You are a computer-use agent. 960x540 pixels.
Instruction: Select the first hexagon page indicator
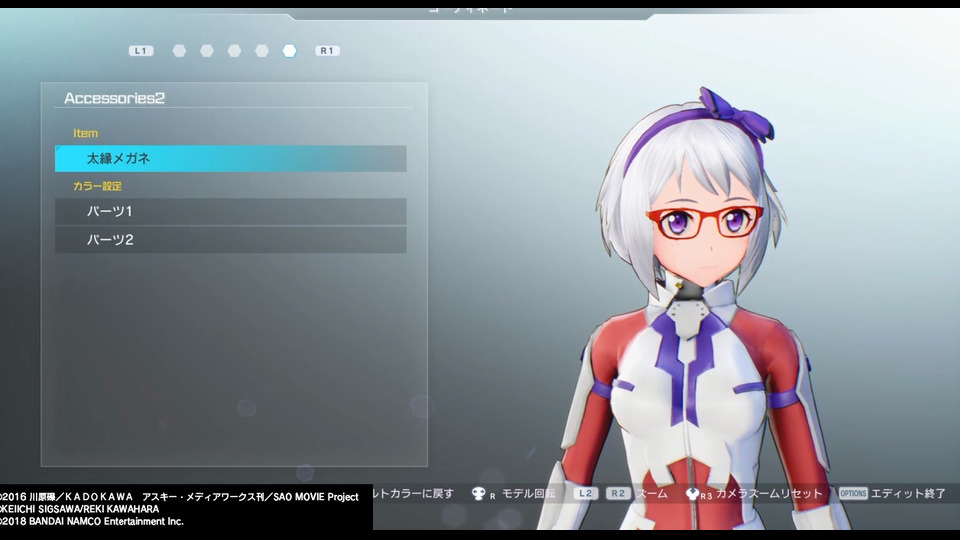[179, 51]
